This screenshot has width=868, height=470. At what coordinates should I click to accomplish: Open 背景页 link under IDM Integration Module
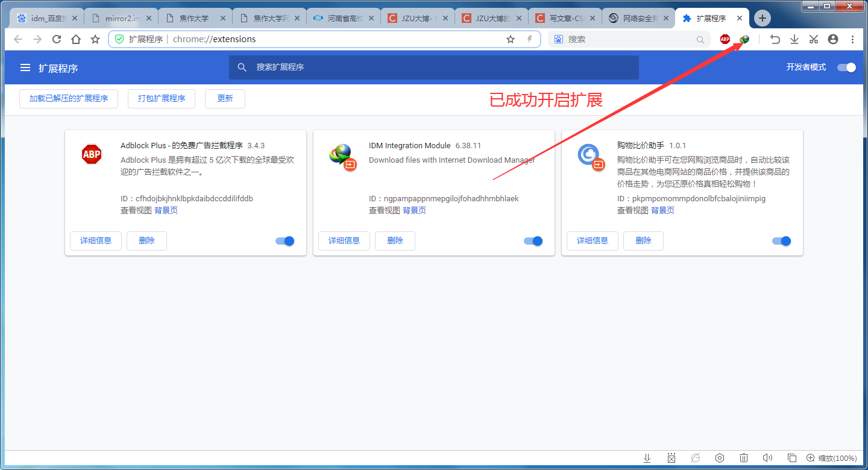414,210
